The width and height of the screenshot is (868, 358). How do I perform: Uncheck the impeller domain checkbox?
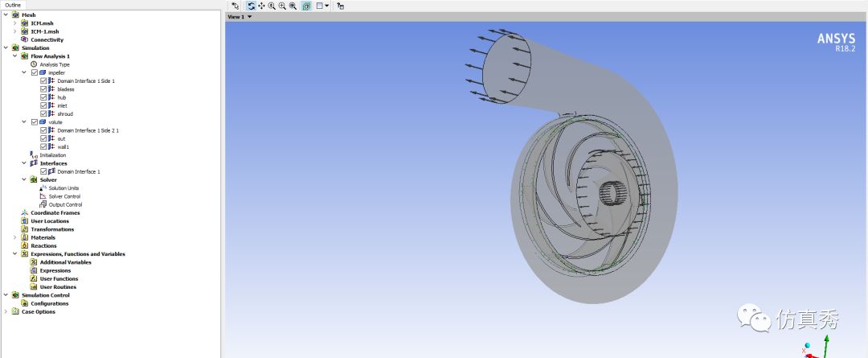point(34,72)
